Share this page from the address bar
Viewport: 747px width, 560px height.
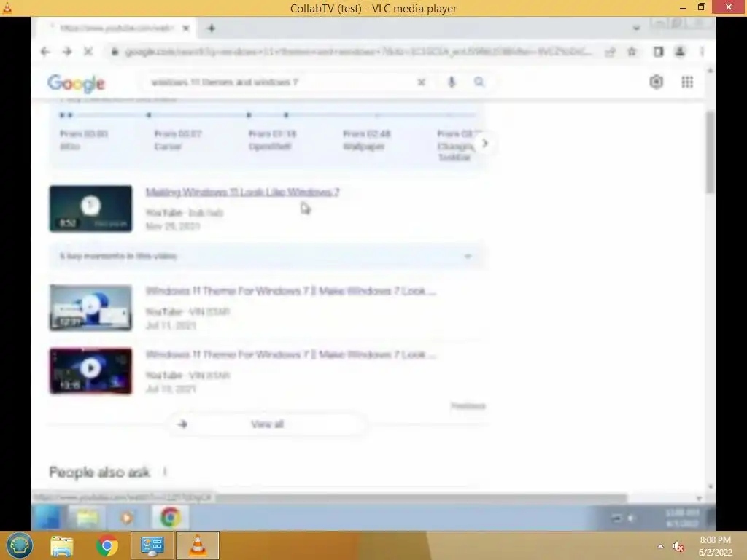coord(611,52)
